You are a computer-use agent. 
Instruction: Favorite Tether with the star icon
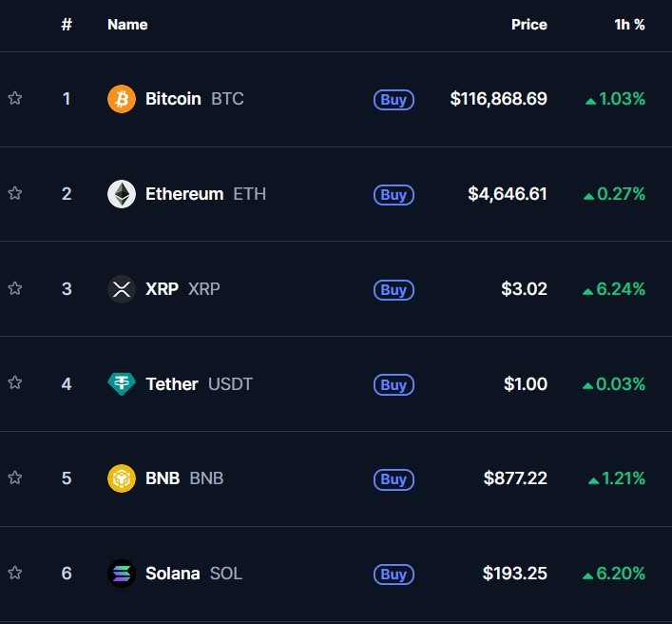pos(15,382)
